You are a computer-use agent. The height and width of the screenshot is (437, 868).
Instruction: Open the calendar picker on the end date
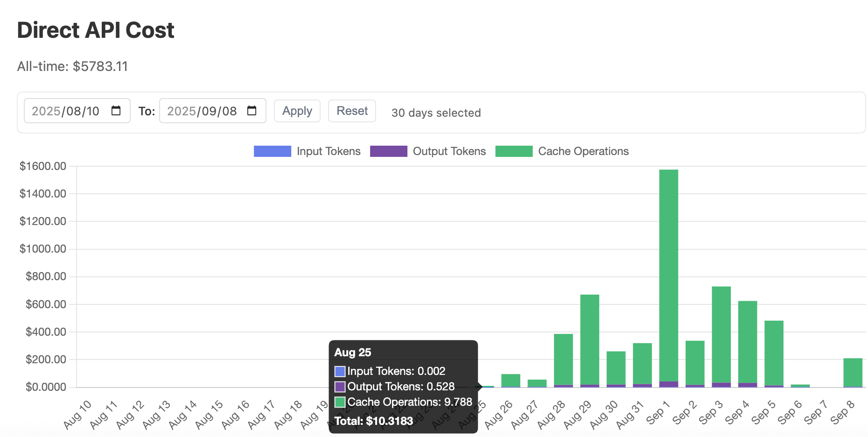click(252, 111)
